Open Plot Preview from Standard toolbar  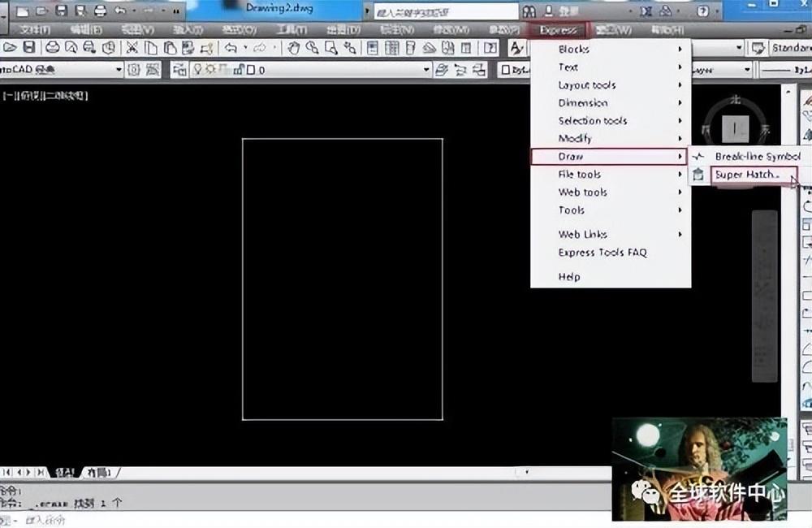(x=71, y=48)
